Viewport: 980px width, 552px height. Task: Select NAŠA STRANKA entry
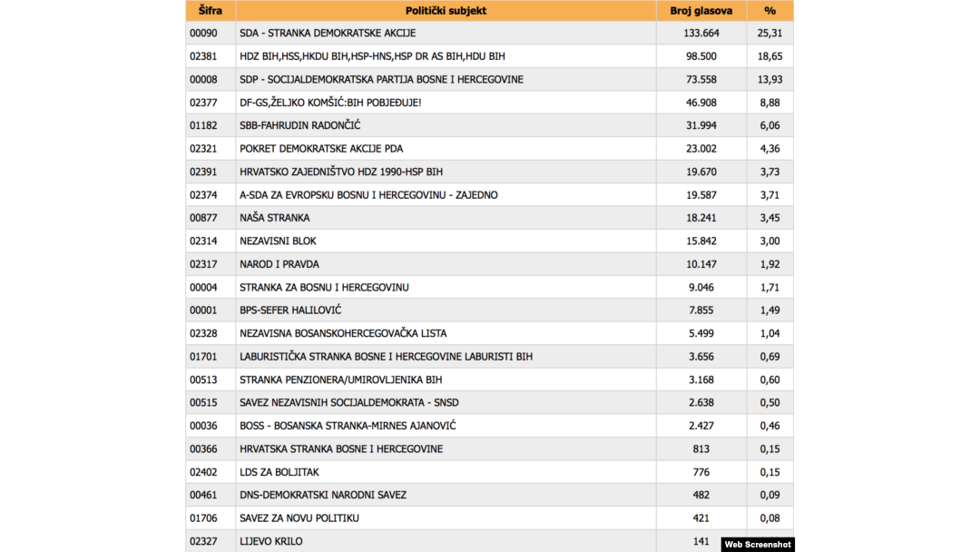[x=274, y=218]
